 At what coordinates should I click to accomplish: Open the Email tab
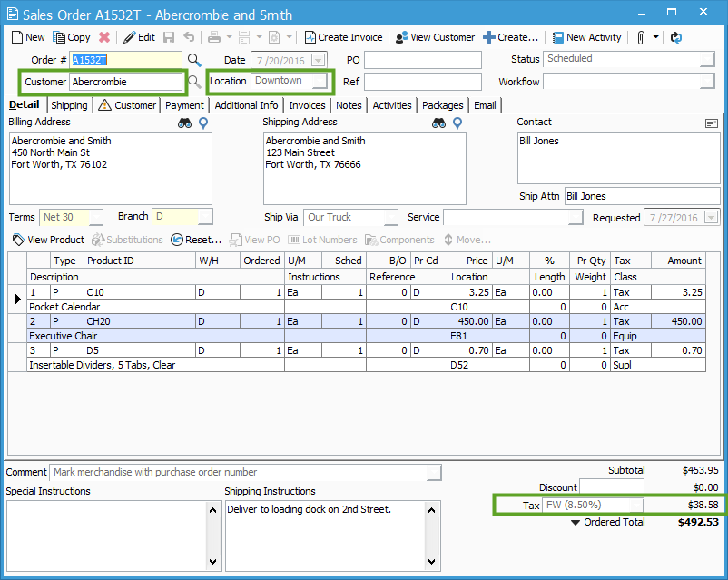485,105
